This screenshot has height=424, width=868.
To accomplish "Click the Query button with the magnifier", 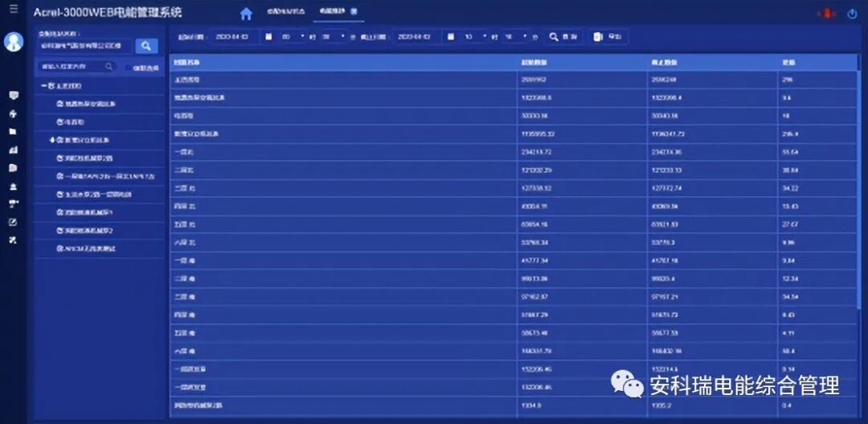I will 563,36.
